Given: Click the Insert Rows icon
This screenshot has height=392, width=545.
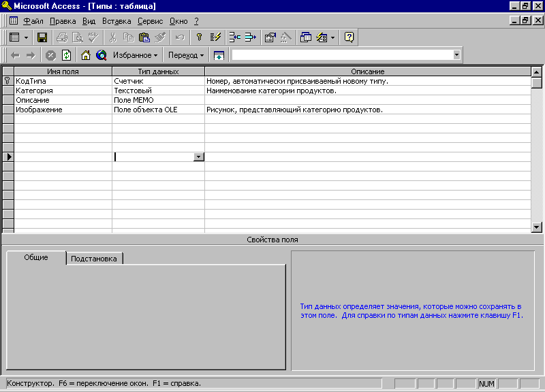Looking at the screenshot, I should 234,37.
